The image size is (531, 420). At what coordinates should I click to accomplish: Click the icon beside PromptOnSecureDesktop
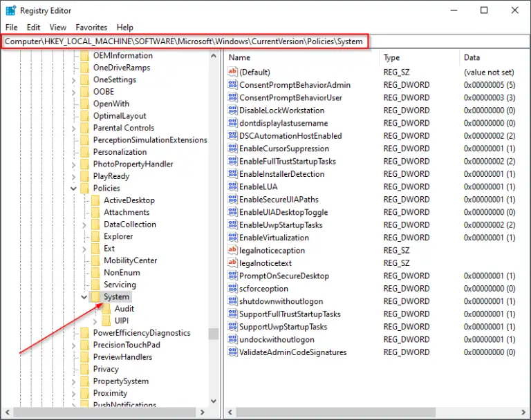point(232,276)
